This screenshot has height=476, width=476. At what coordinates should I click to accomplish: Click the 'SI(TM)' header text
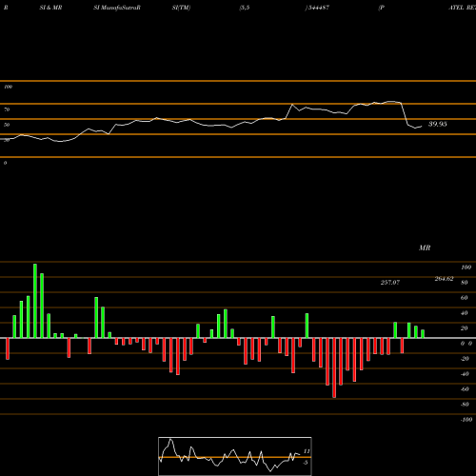point(181,8)
